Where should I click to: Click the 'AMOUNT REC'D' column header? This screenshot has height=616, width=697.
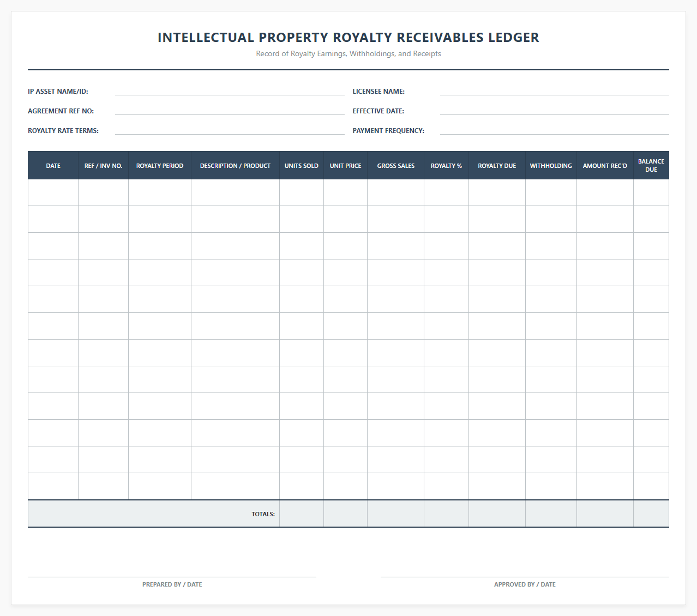[605, 165]
